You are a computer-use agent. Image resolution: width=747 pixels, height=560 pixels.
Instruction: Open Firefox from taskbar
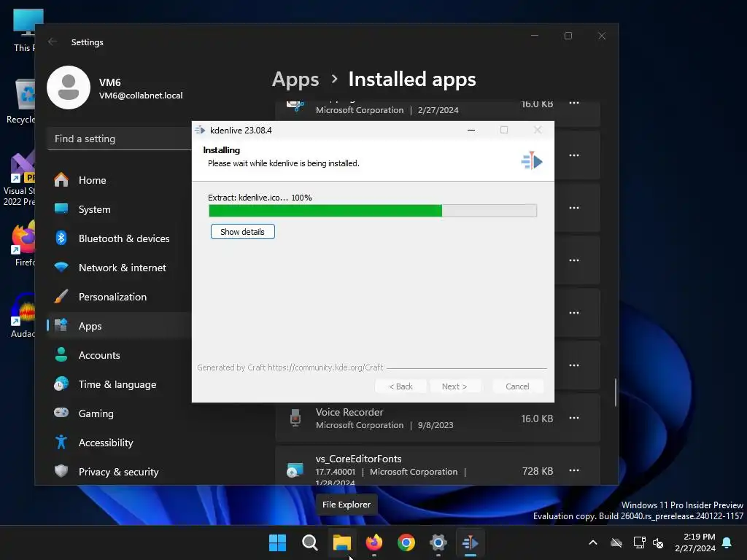(x=374, y=542)
